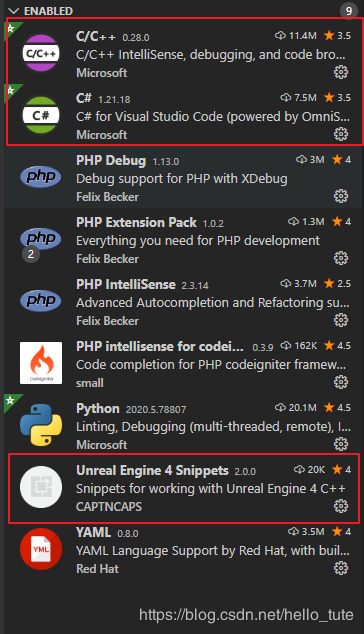This screenshot has width=364, height=634.
Task: Select the green C# extension logo
Action: click(x=41, y=115)
